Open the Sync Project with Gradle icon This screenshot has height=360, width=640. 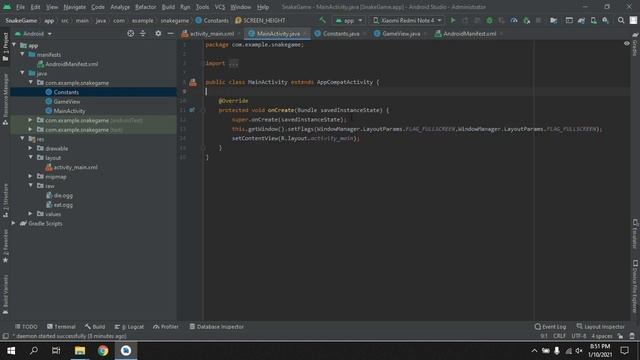(x=581, y=20)
